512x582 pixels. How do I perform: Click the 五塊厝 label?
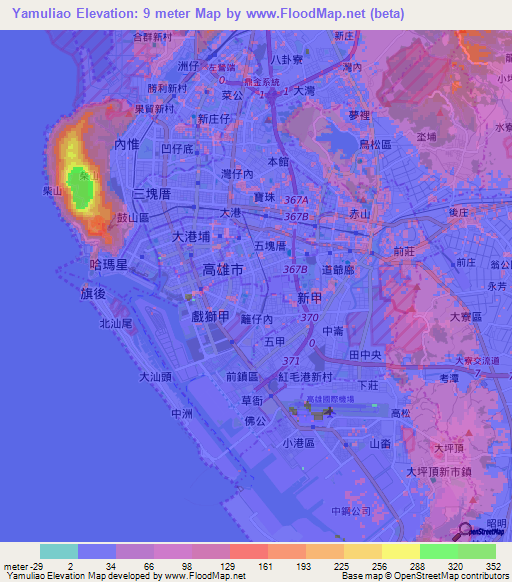pos(270,246)
